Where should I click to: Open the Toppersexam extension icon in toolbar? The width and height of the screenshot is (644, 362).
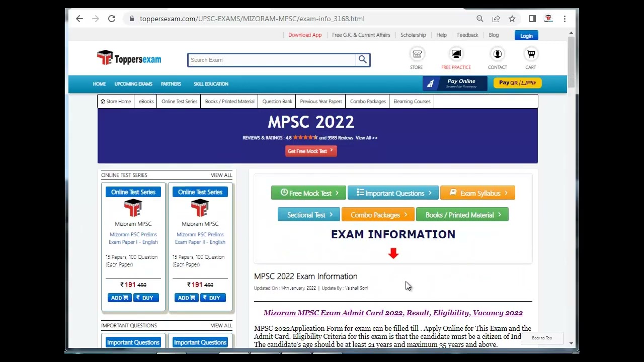coord(548,19)
